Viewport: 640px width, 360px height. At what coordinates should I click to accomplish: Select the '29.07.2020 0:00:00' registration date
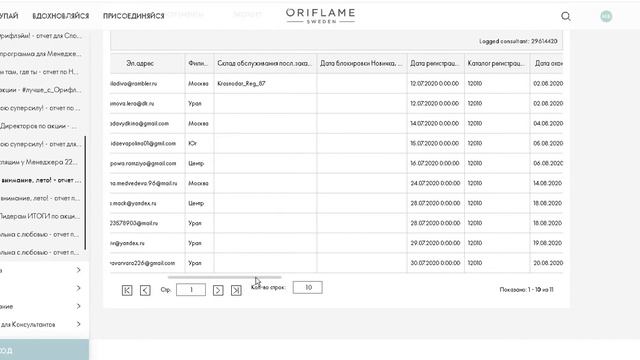coord(435,243)
